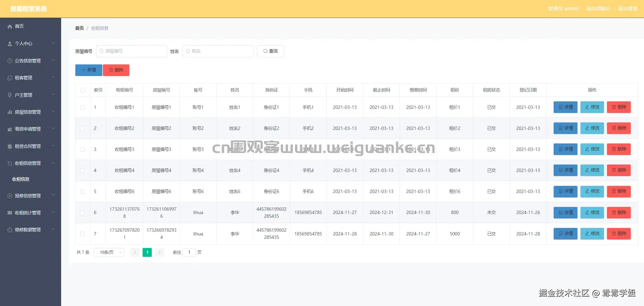644x306 pixels.
Task: Click the 未交 status cell
Action: click(x=491, y=213)
